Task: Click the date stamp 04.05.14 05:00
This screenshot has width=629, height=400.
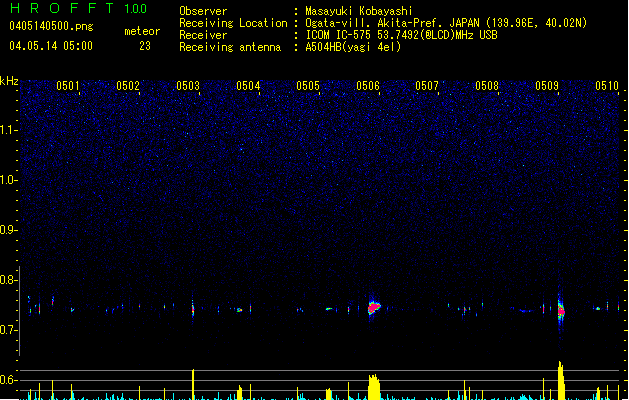Action: (51, 46)
